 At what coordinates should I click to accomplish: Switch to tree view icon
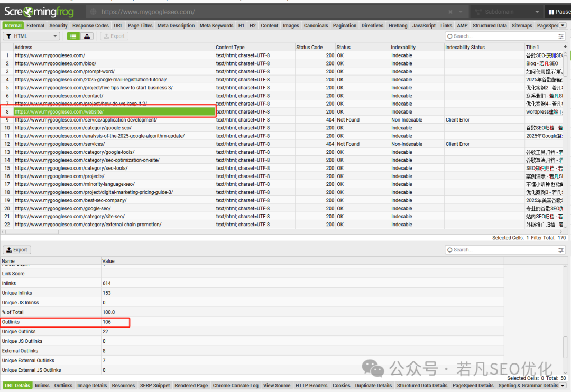(x=87, y=36)
